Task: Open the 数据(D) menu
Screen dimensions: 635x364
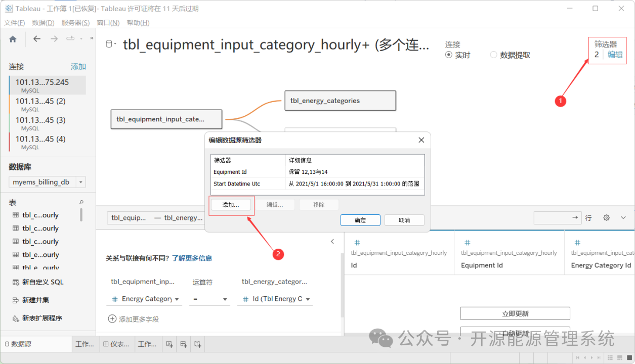Action: 43,23
